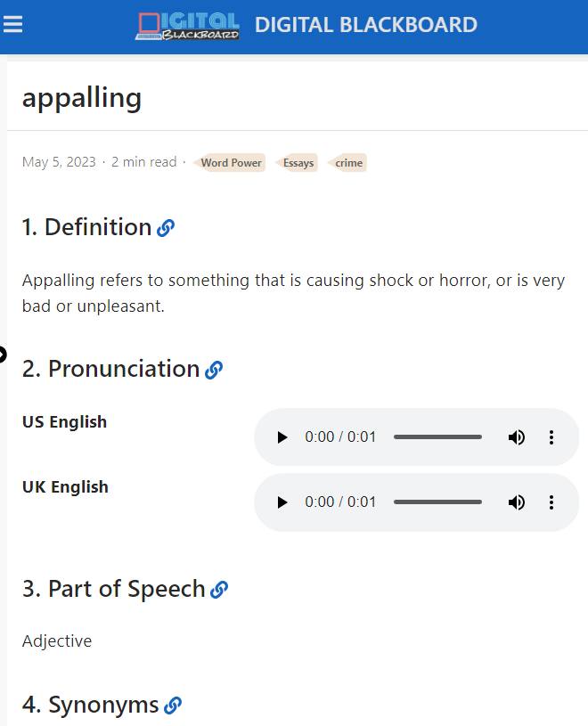
Task: Copy anchor link beside Definition heading
Action: pyautogui.click(x=166, y=228)
